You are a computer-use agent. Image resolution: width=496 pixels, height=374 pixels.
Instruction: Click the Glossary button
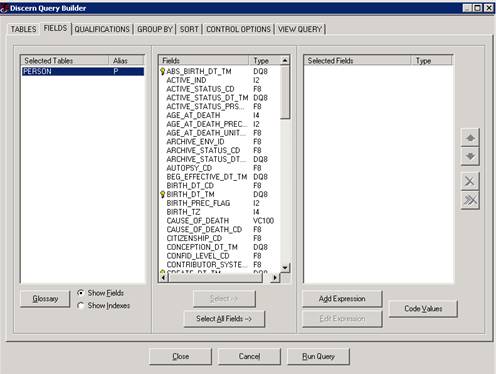(45, 299)
